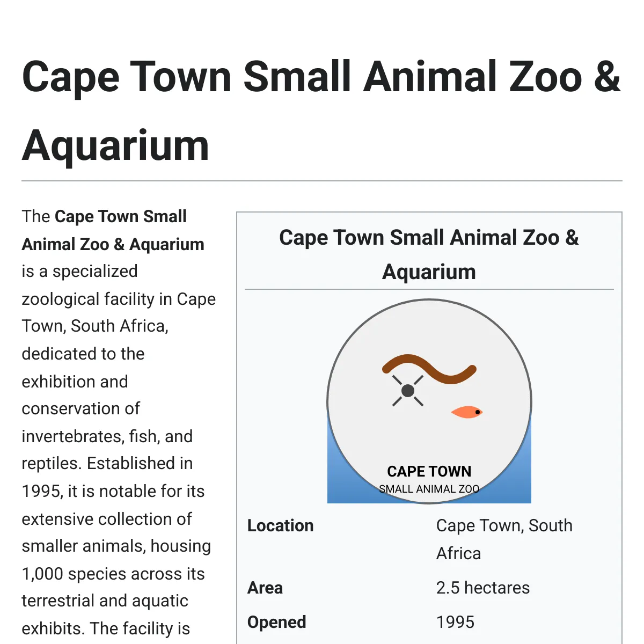Select the Opened label in infobox
The width and height of the screenshot is (644, 644).
[x=277, y=622]
